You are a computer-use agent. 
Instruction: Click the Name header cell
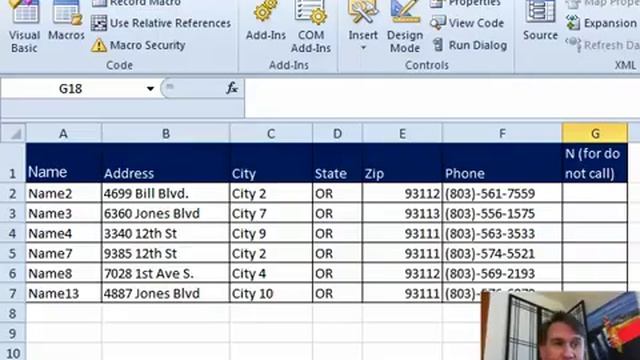coord(64,163)
